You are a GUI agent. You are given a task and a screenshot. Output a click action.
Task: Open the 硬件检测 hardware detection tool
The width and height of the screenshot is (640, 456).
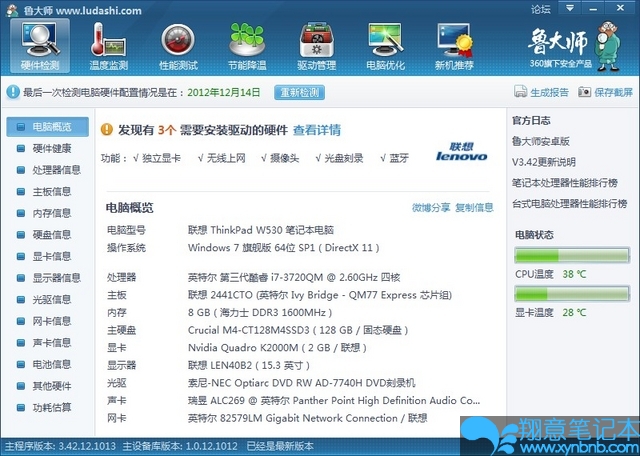click(x=40, y=46)
